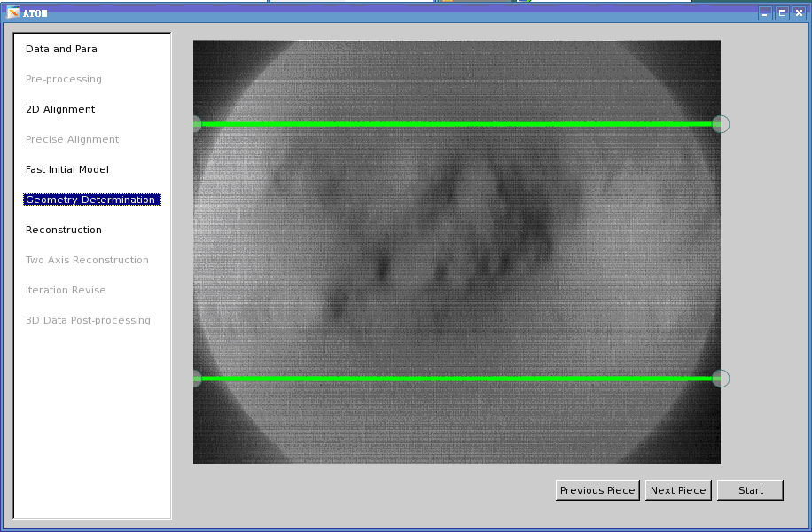This screenshot has height=532, width=812.
Task: Click the upper green line's left circle handle
Action: [x=196, y=124]
